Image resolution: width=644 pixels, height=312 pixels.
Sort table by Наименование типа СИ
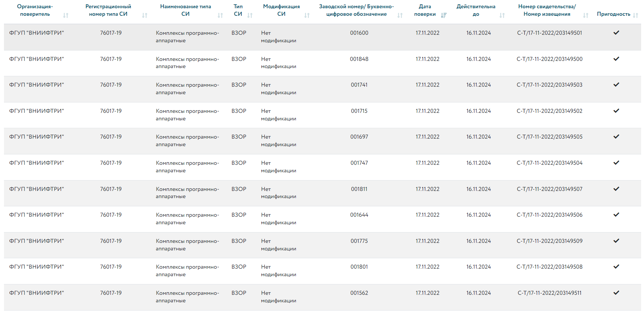pyautogui.click(x=220, y=15)
